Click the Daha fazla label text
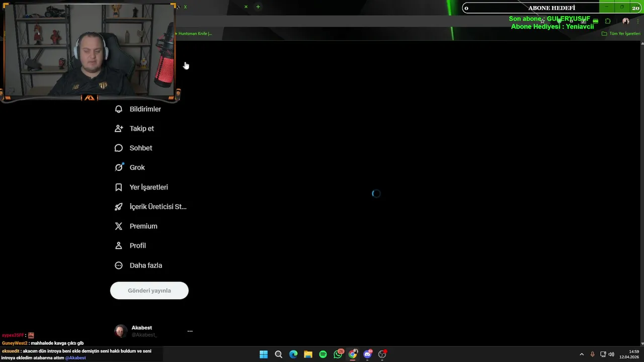Viewport: 644px width, 362px height. coord(146,265)
